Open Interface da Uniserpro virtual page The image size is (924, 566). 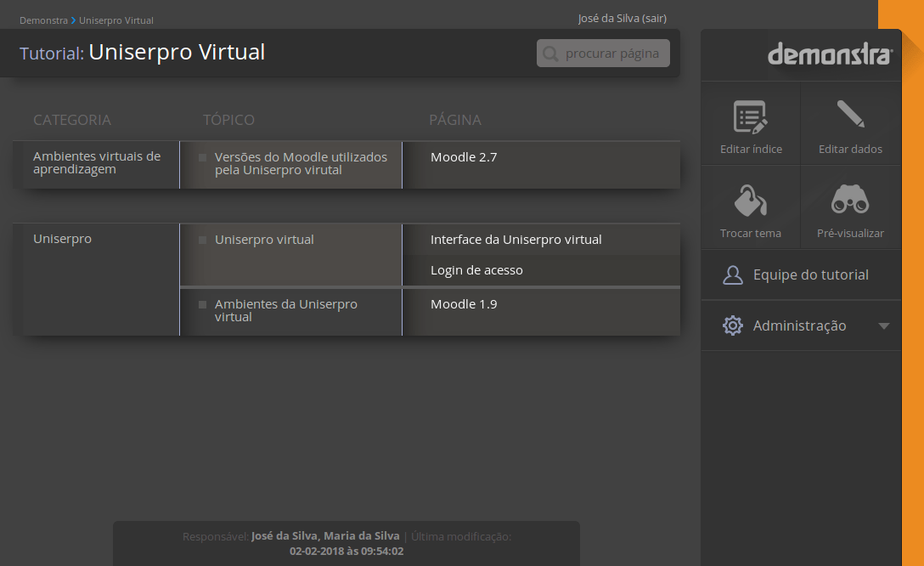(516, 240)
